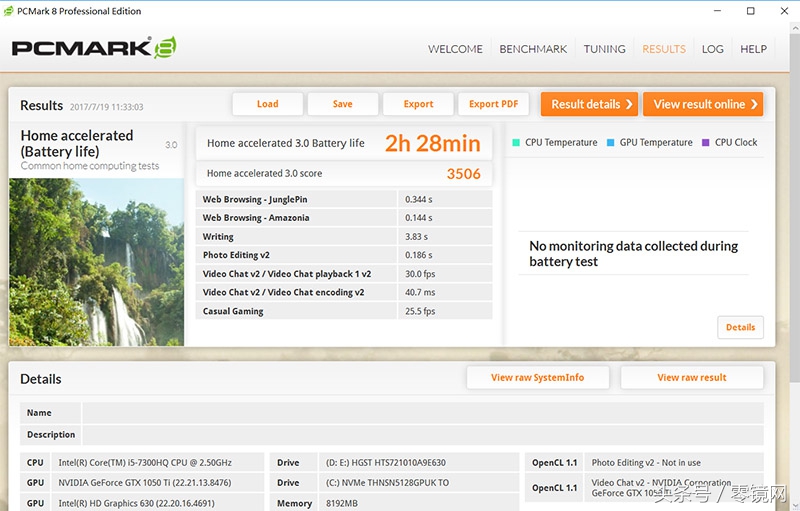Toggle the teal CPU Temperature legend swatch

tap(516, 143)
